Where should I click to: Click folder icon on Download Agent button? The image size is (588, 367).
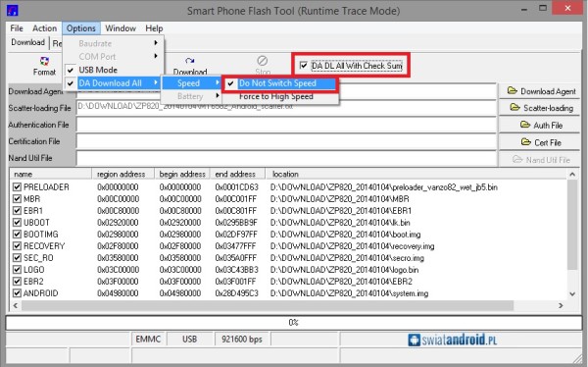tap(512, 90)
